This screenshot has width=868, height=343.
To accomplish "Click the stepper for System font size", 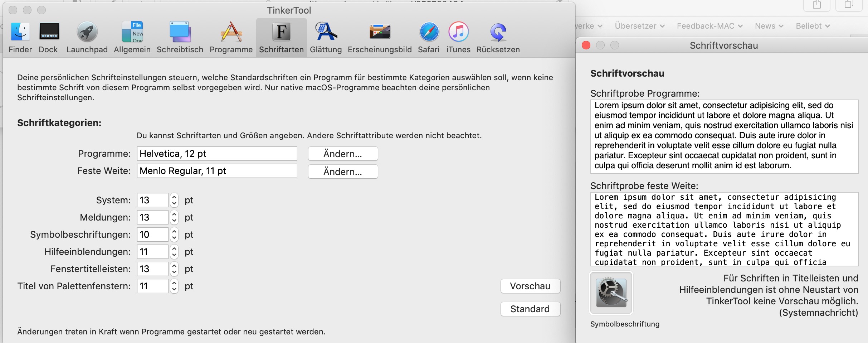I will [x=174, y=200].
